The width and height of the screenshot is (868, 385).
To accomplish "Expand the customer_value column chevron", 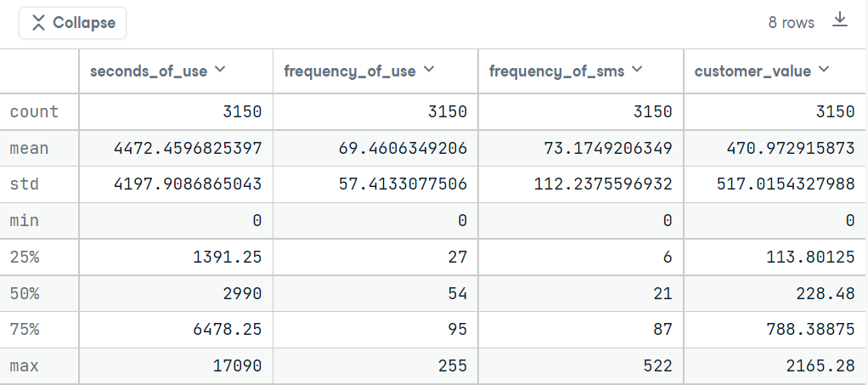I will point(824,69).
